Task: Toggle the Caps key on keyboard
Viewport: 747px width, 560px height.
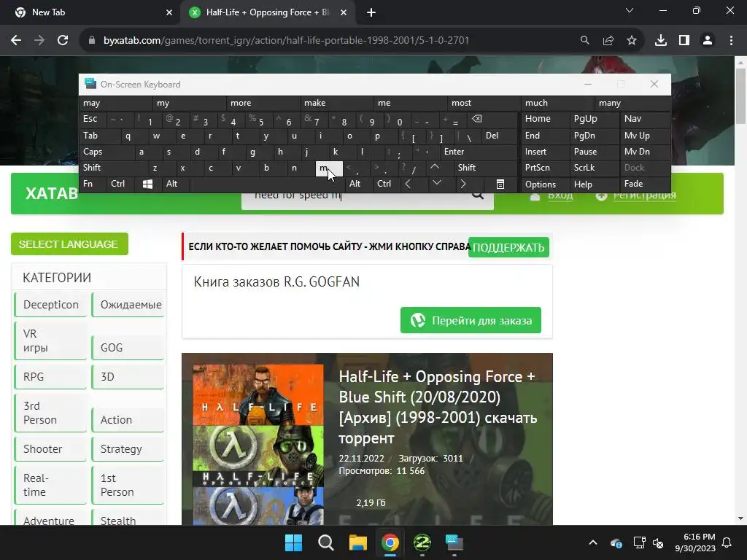Action: point(107,152)
